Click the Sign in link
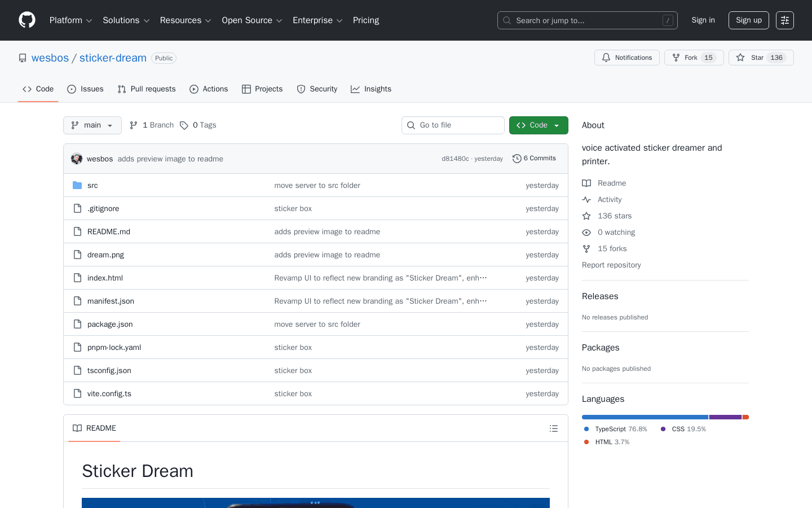812x508 pixels. pyautogui.click(x=703, y=20)
